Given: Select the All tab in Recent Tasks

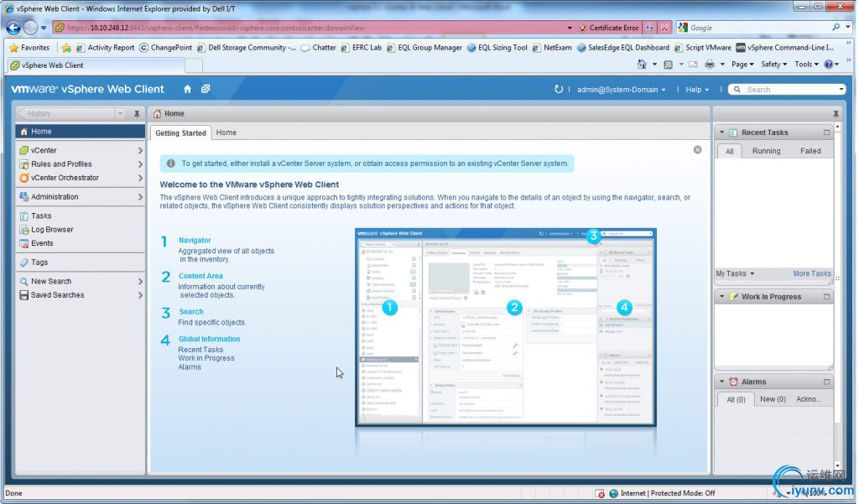Looking at the screenshot, I should 729,151.
